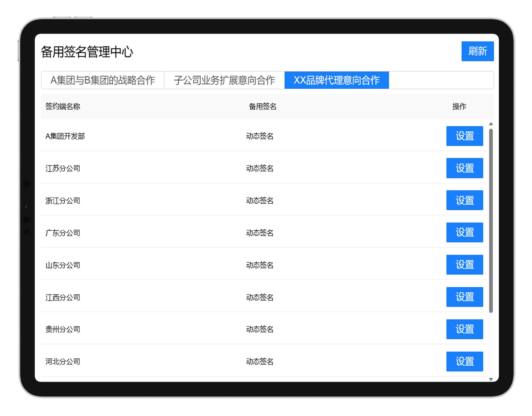
Task: Click the vertical scrollbar thumb
Action: (x=491, y=221)
